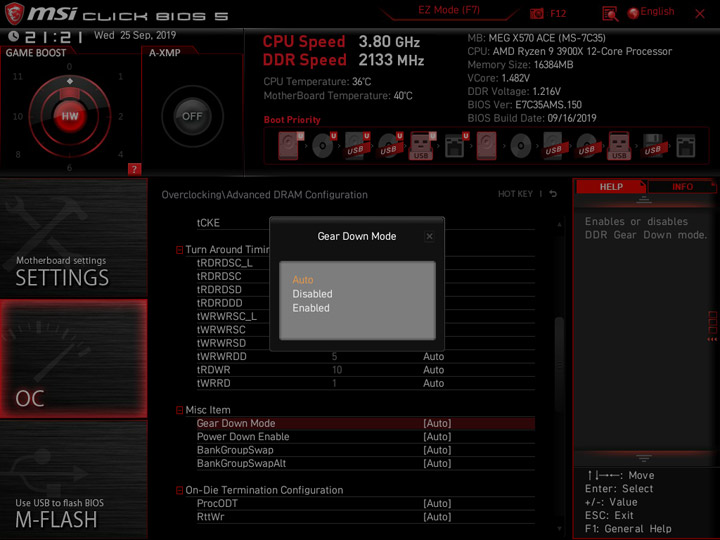Open RttWr [Auto] value
This screenshot has height=540, width=720.
point(437,517)
